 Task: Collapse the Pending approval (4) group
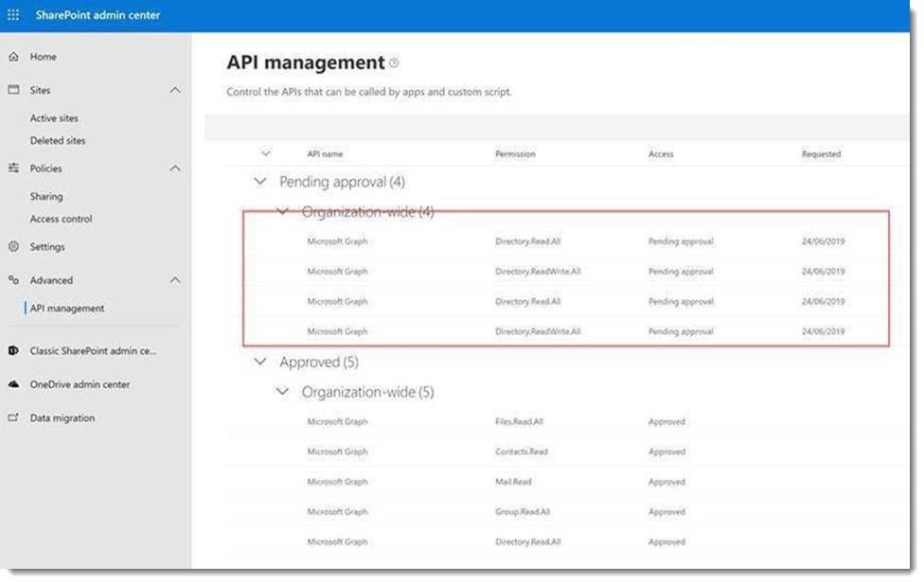coord(259,182)
